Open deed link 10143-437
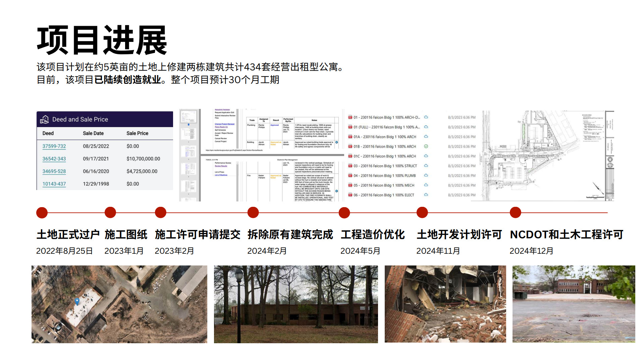The width and height of the screenshot is (644, 362). [x=54, y=184]
